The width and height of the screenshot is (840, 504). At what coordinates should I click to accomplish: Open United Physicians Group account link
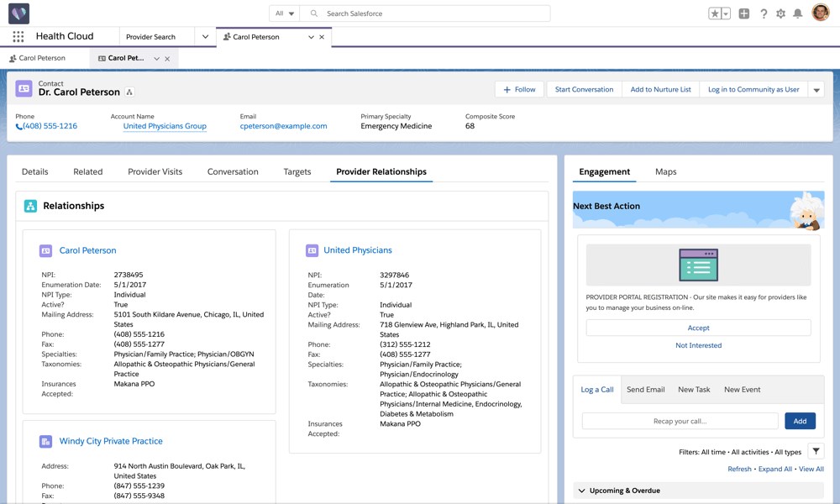pos(165,126)
